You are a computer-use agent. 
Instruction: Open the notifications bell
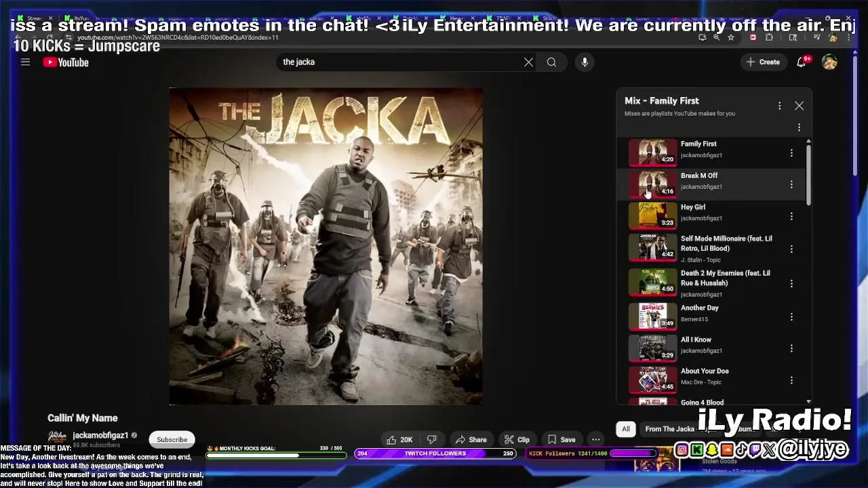[802, 62]
